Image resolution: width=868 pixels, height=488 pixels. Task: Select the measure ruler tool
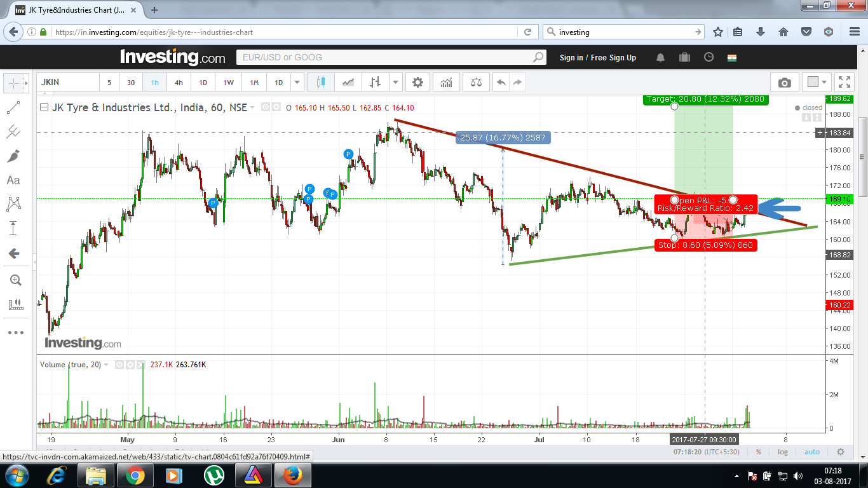click(x=15, y=304)
